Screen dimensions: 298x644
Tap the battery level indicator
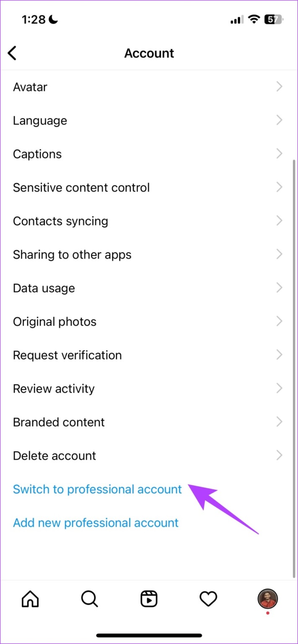point(273,19)
